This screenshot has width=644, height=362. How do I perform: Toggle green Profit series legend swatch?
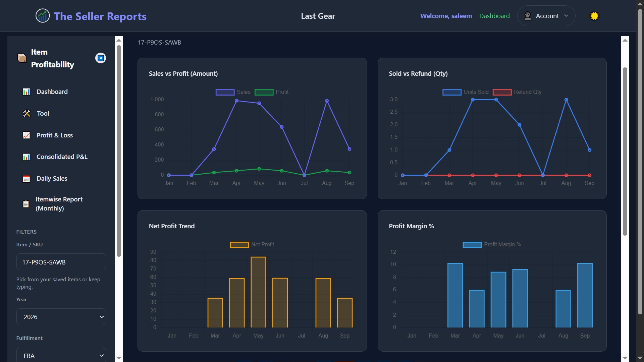tap(264, 92)
